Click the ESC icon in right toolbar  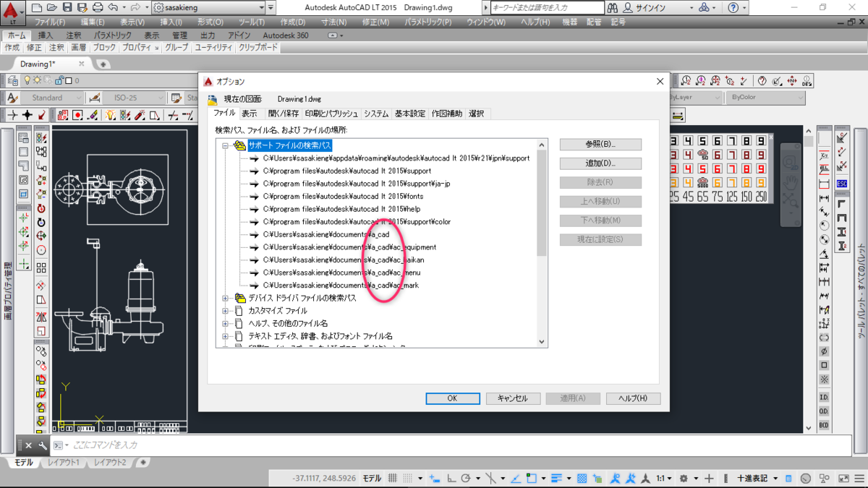pyautogui.click(x=842, y=184)
